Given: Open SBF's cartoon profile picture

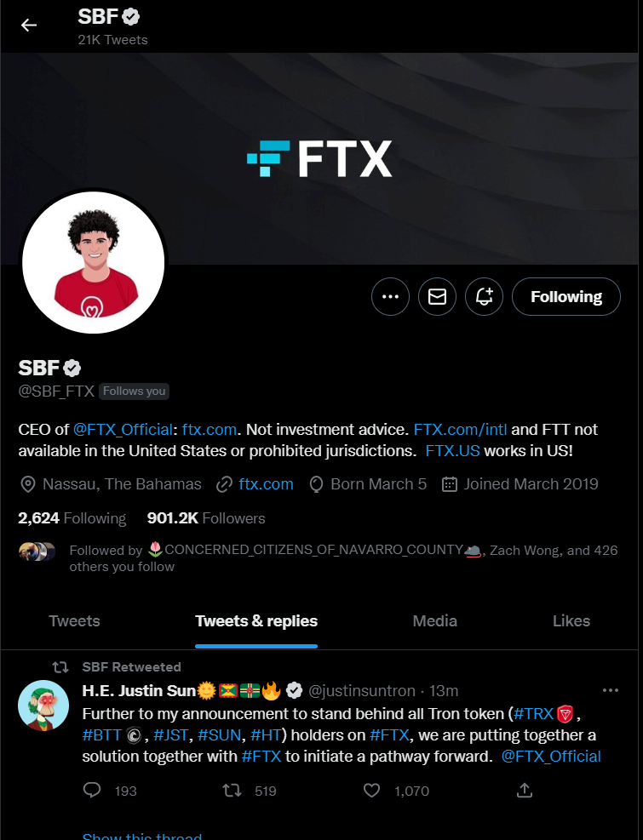Looking at the screenshot, I should (94, 262).
